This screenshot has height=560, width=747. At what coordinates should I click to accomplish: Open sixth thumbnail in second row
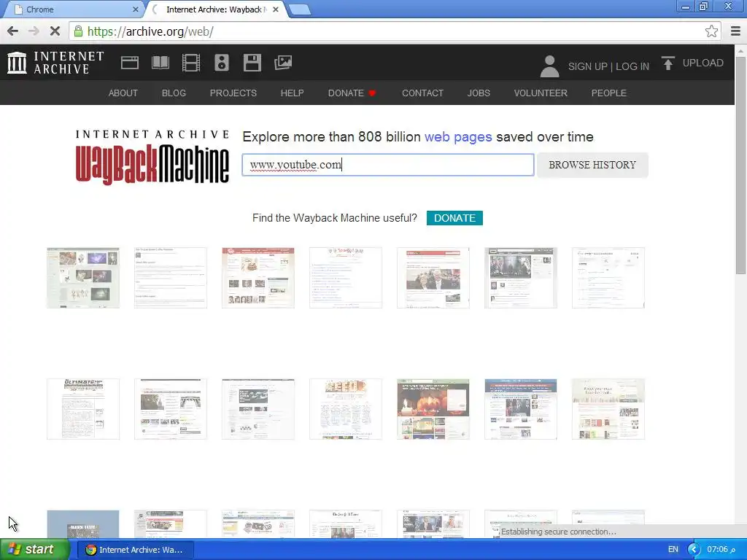(521, 409)
